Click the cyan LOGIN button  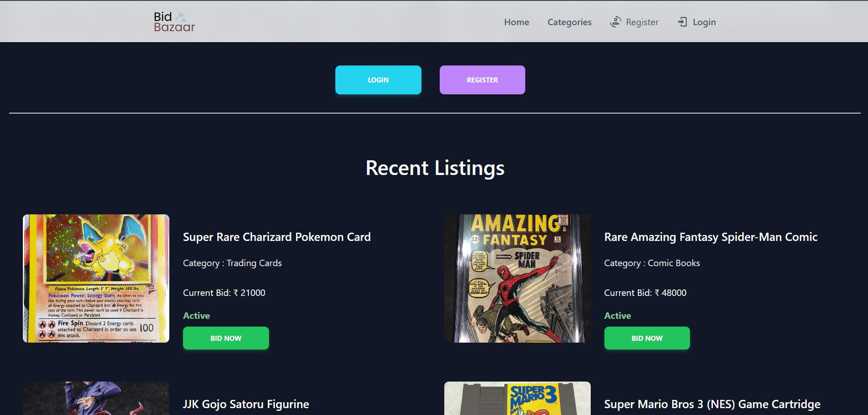click(378, 80)
